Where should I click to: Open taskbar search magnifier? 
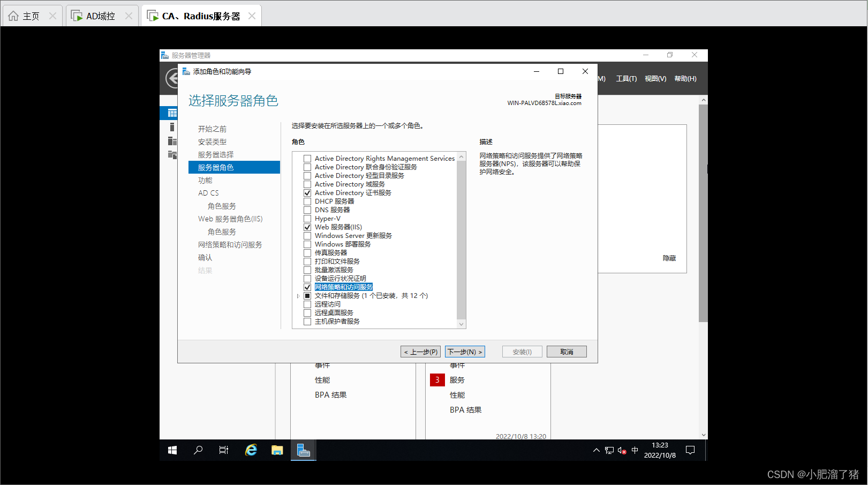198,450
